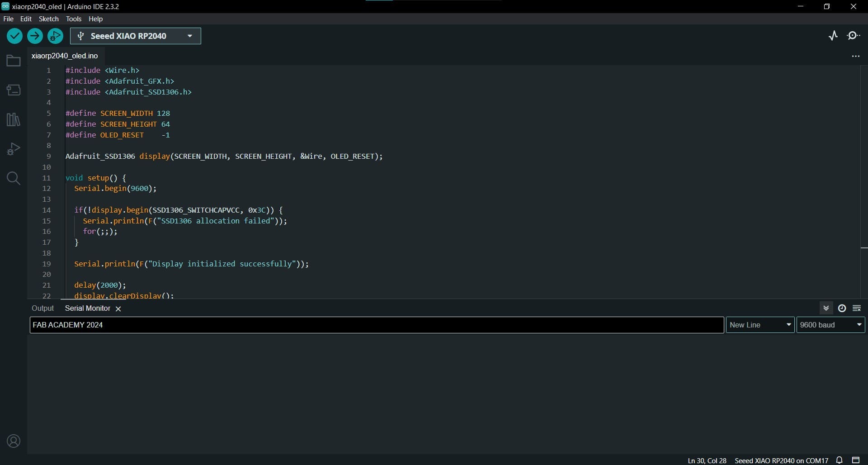The image size is (868, 465).
Task: Open the Debug panel sidebar icon
Action: 14,149
